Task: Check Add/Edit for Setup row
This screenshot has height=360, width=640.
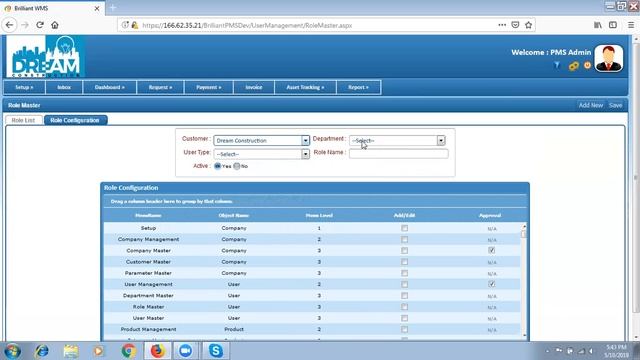Action: pos(404,228)
